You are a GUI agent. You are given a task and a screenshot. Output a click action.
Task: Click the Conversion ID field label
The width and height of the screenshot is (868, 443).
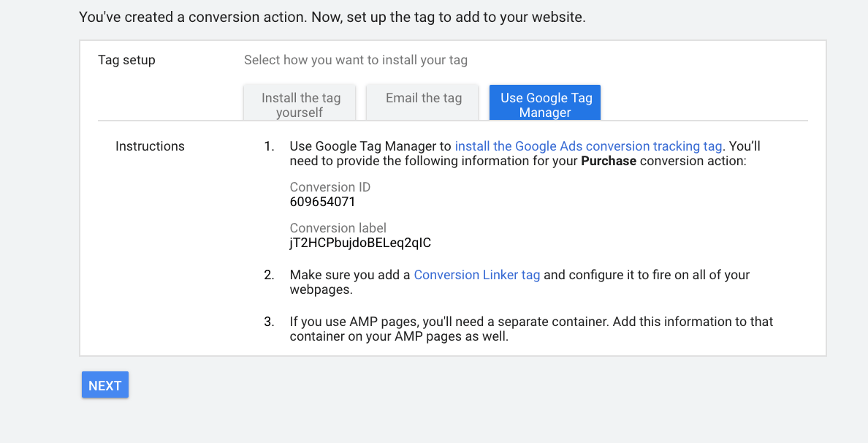pos(330,187)
